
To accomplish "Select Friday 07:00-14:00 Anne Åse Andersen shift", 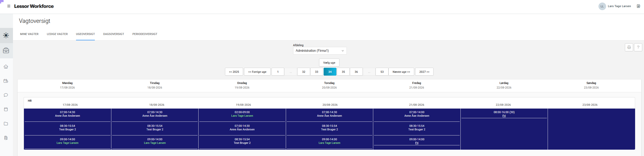I will click(417, 115).
